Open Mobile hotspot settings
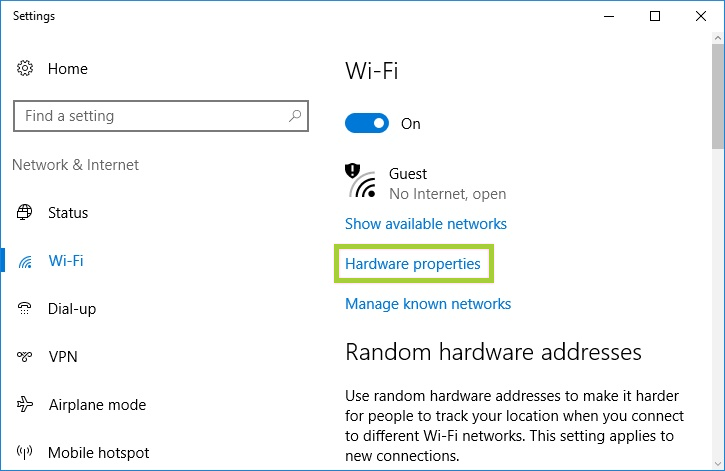Image resolution: width=725 pixels, height=471 pixels. pos(98,453)
